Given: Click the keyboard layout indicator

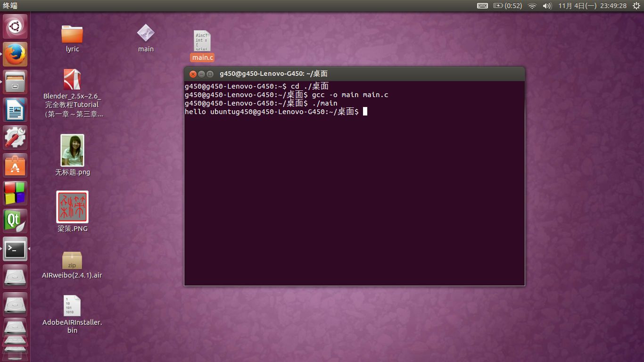Looking at the screenshot, I should [482, 6].
